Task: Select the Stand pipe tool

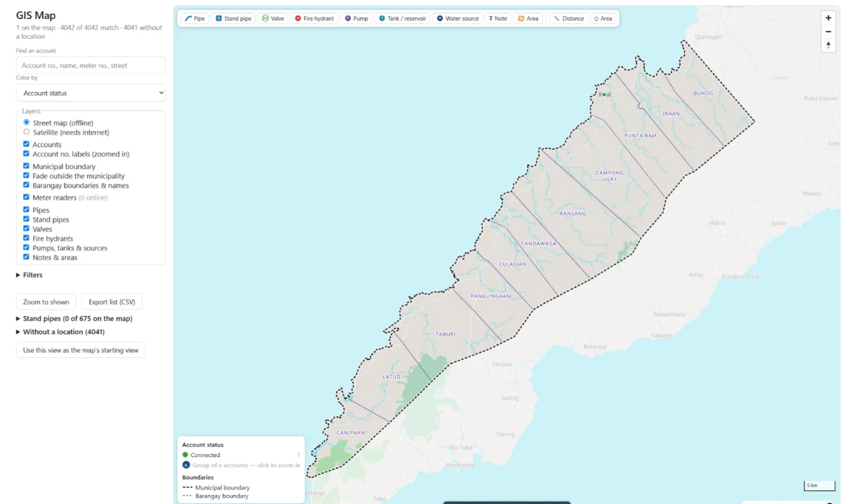Action: 234,19
